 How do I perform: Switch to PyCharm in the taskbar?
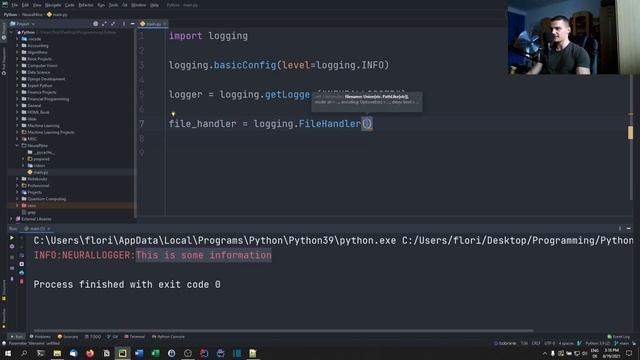[122, 353]
